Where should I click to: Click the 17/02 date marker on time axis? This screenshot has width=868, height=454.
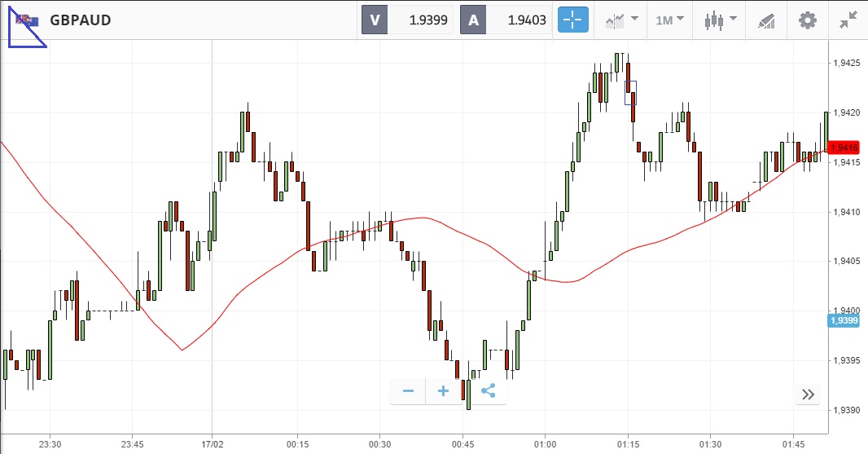[212, 444]
